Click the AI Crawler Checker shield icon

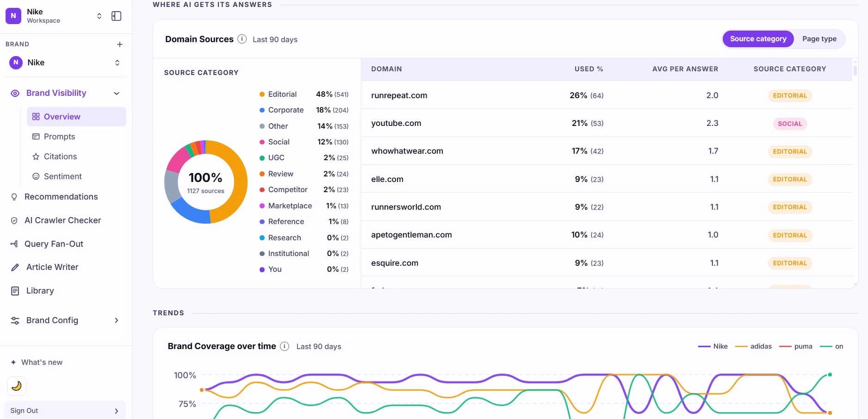click(x=14, y=220)
